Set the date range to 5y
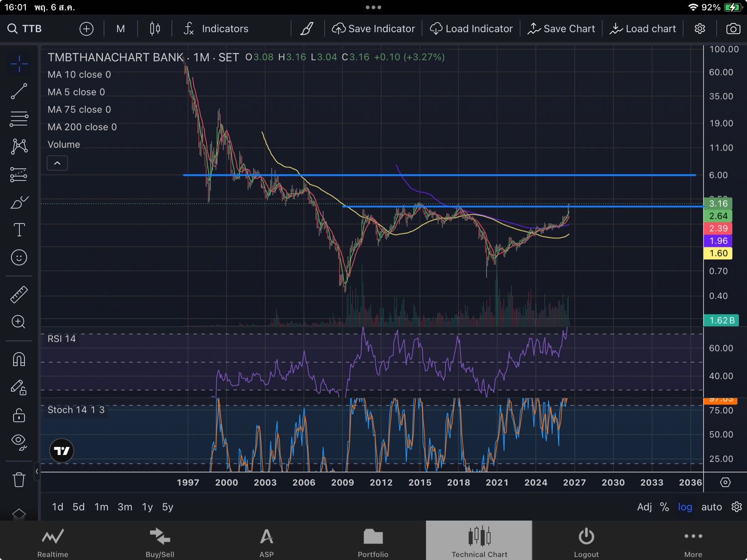This screenshot has width=747, height=560. pyautogui.click(x=168, y=507)
